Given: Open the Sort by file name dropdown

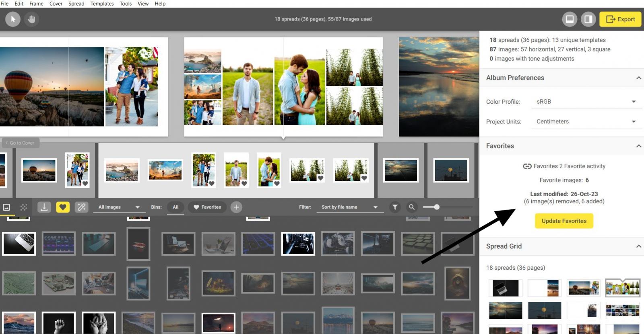Looking at the screenshot, I should (x=349, y=207).
